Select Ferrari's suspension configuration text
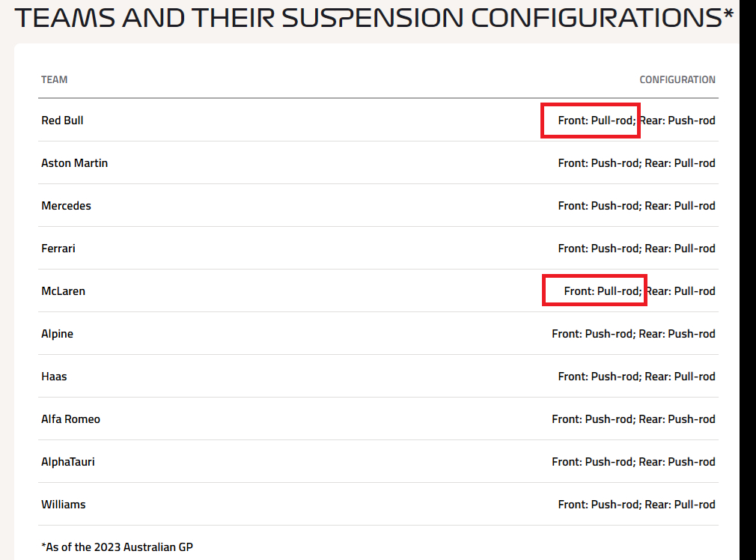This screenshot has width=756, height=560. click(x=636, y=248)
